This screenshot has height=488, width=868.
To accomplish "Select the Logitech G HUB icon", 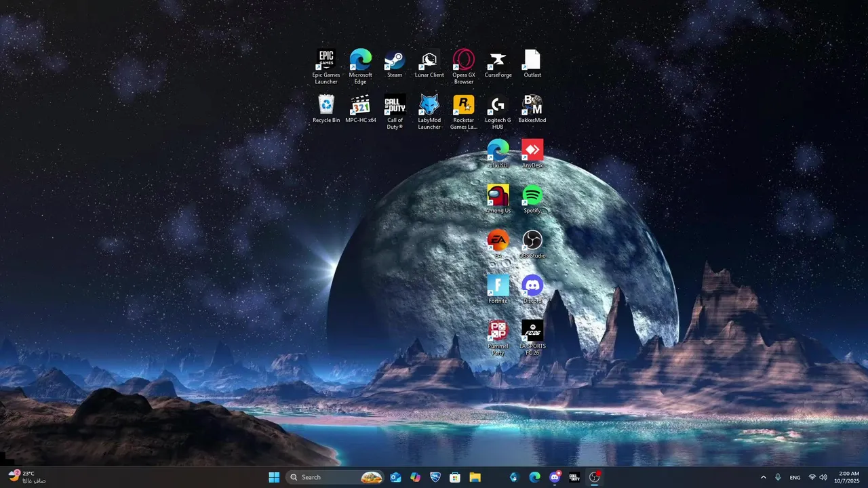I will [x=498, y=112].
